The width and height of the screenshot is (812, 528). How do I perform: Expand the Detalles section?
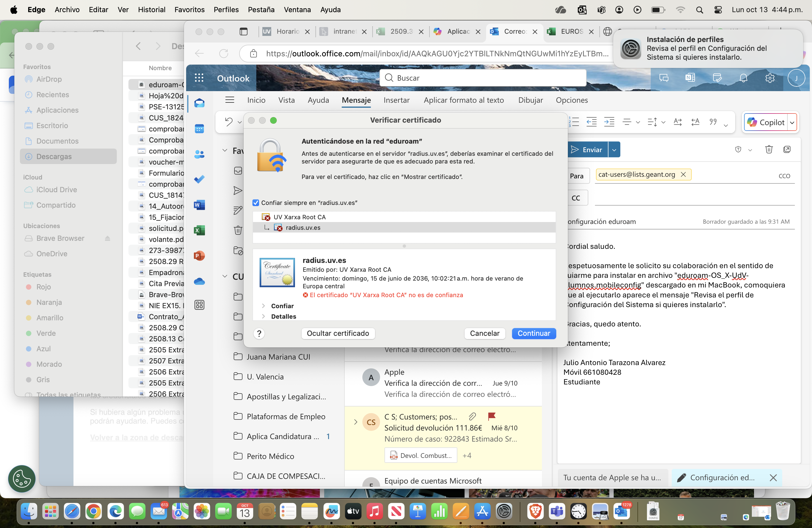click(263, 316)
